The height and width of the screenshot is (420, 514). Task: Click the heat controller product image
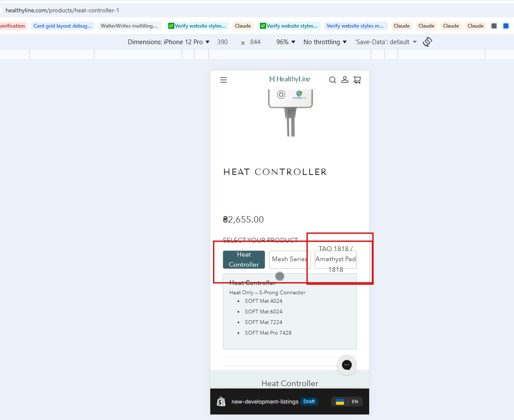pos(290,112)
